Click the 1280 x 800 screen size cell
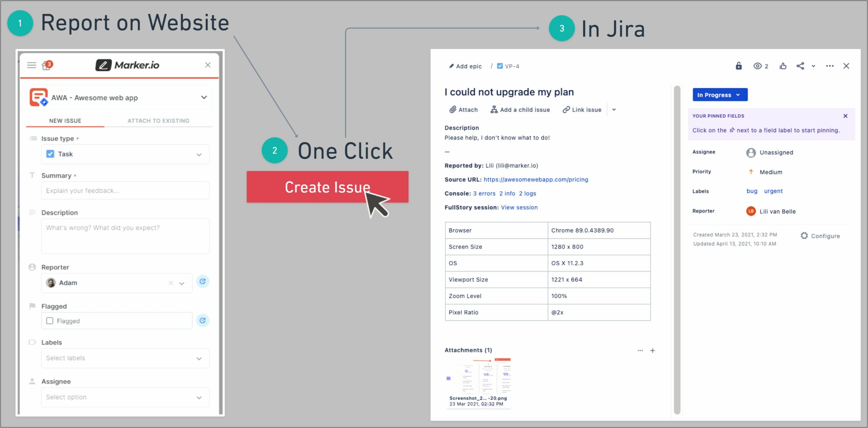 pyautogui.click(x=599, y=247)
